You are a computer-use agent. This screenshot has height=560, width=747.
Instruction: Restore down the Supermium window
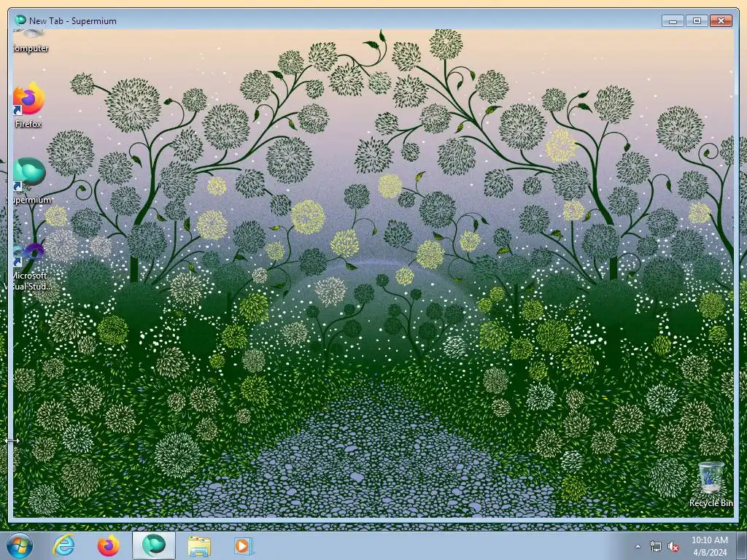click(697, 21)
